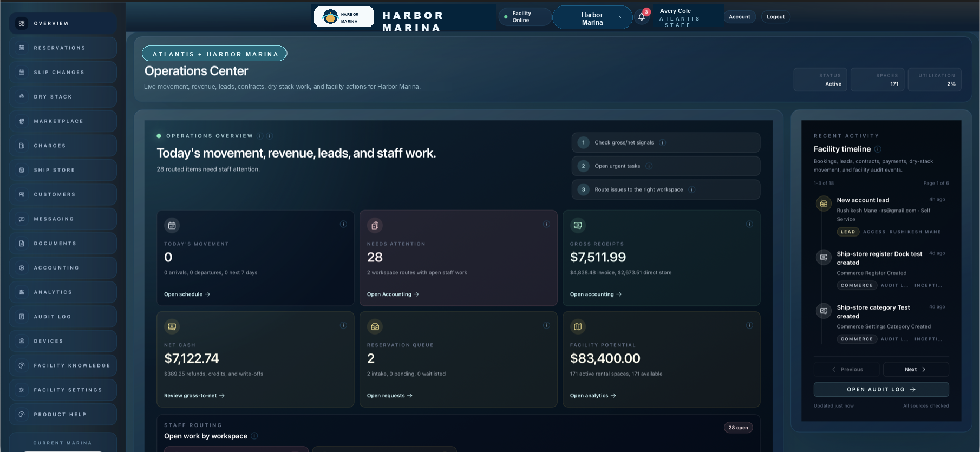Click the Facility Knowledge sidebar icon
The image size is (980, 452).
point(22,365)
